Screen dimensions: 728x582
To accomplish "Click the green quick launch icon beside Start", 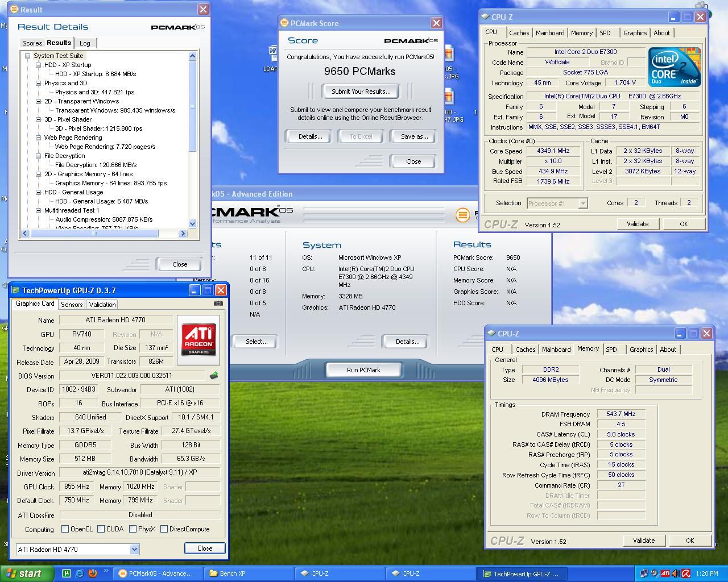I will [66, 573].
